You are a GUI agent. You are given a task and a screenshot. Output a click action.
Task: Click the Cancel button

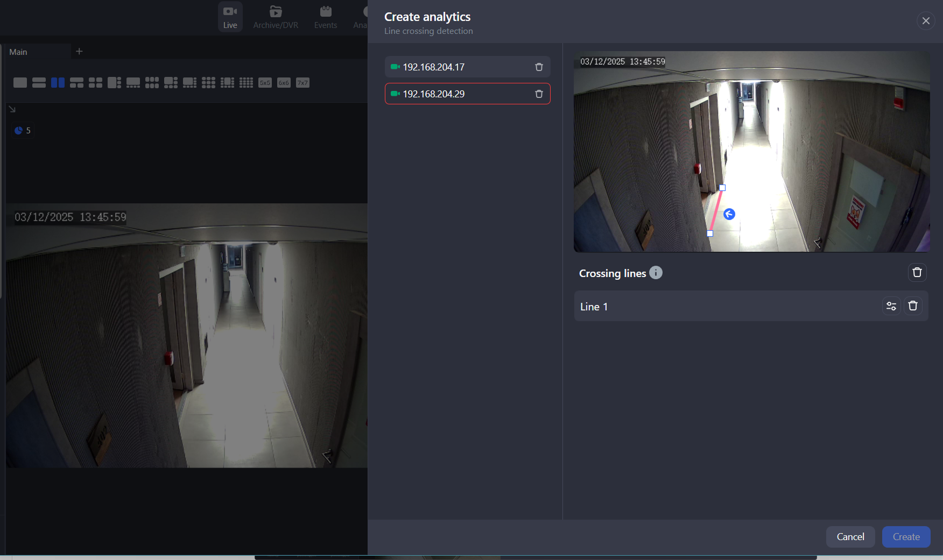point(850,537)
